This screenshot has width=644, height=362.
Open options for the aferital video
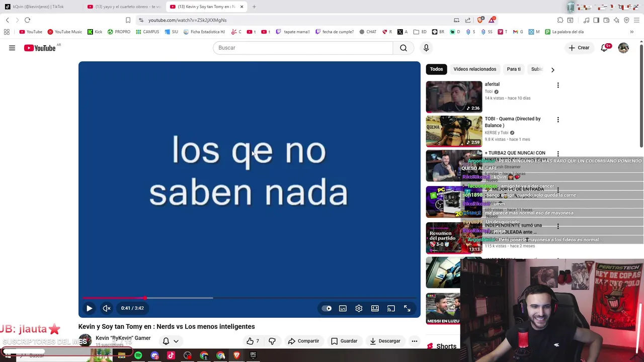[558, 85]
